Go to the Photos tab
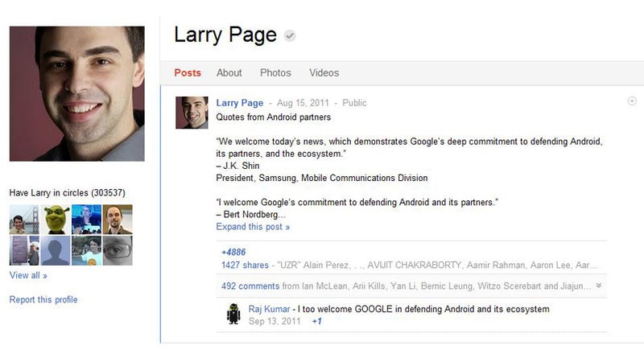This screenshot has height=362, width=644. (x=275, y=73)
